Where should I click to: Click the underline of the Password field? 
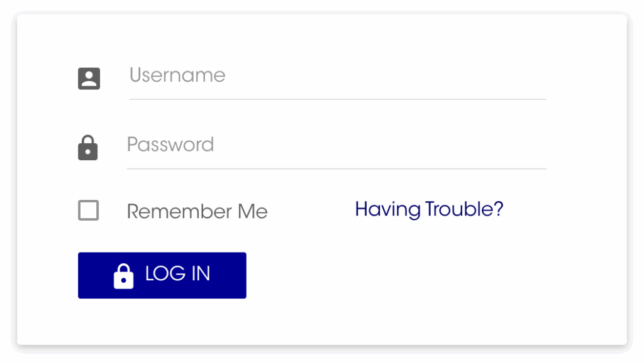point(336,168)
